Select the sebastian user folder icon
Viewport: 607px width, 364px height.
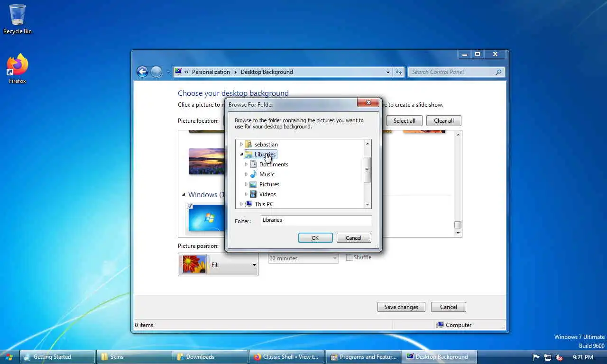(x=248, y=144)
